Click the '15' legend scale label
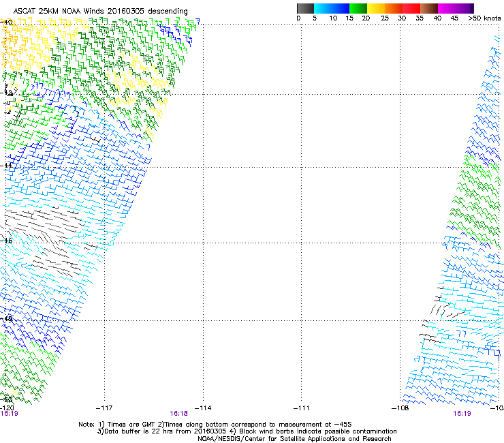This screenshot has height=443, width=504. pyautogui.click(x=349, y=18)
